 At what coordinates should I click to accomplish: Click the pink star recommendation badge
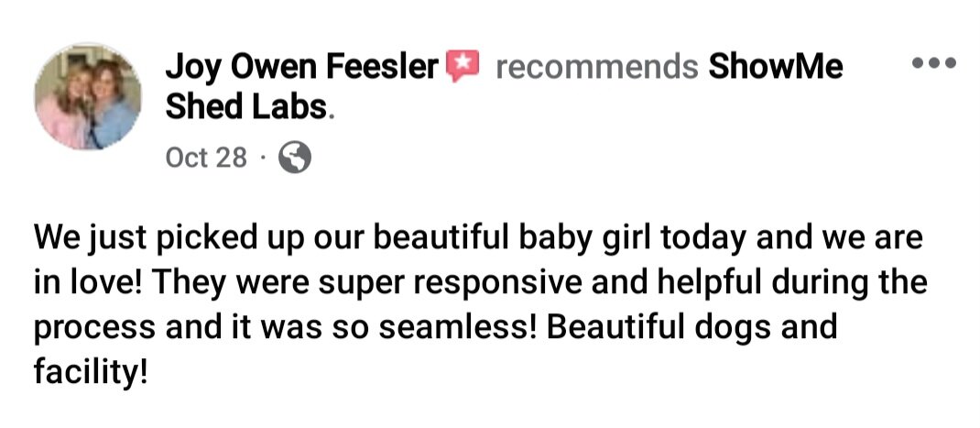(462, 65)
